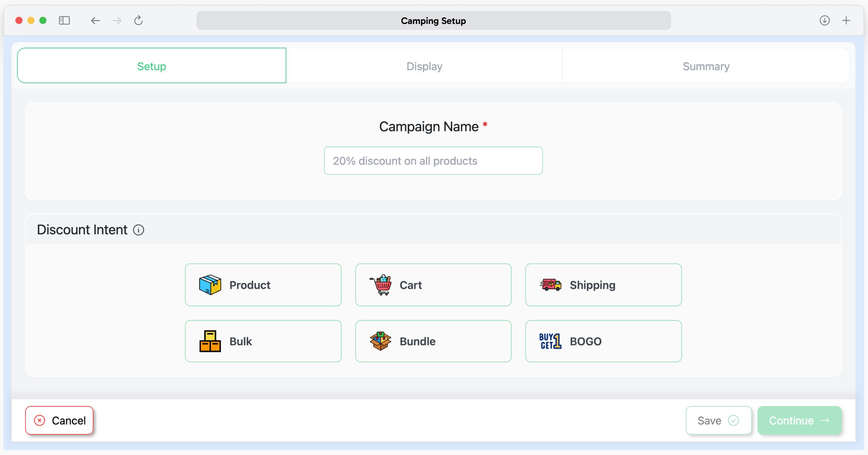Go back to the previous page

pos(95,21)
